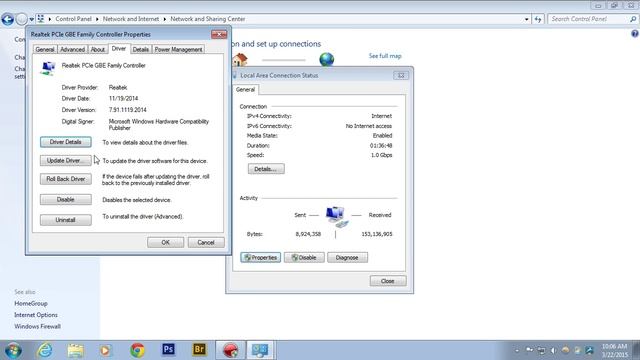Click the volume speaker tray icon

click(x=553, y=351)
